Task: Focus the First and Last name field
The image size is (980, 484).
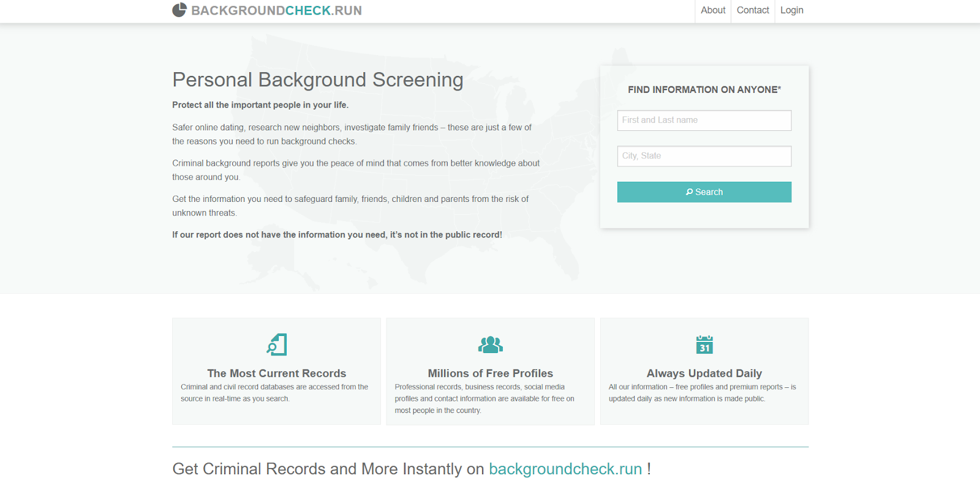Action: click(704, 121)
